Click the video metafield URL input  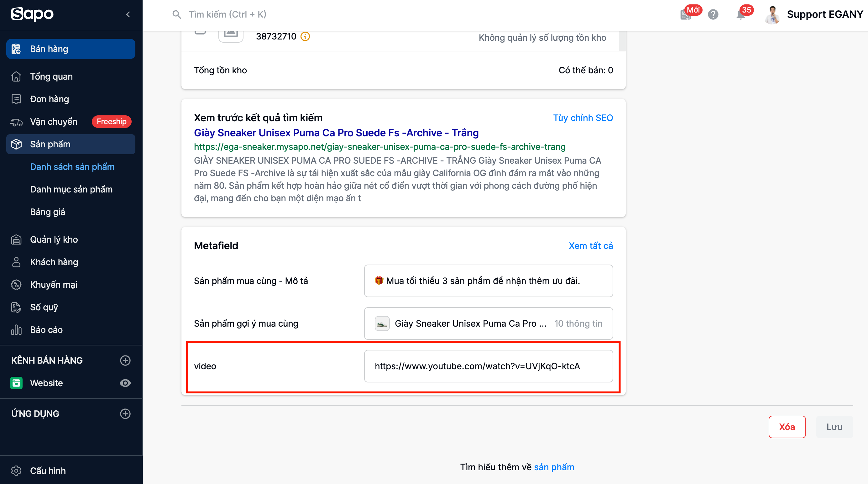tap(488, 366)
